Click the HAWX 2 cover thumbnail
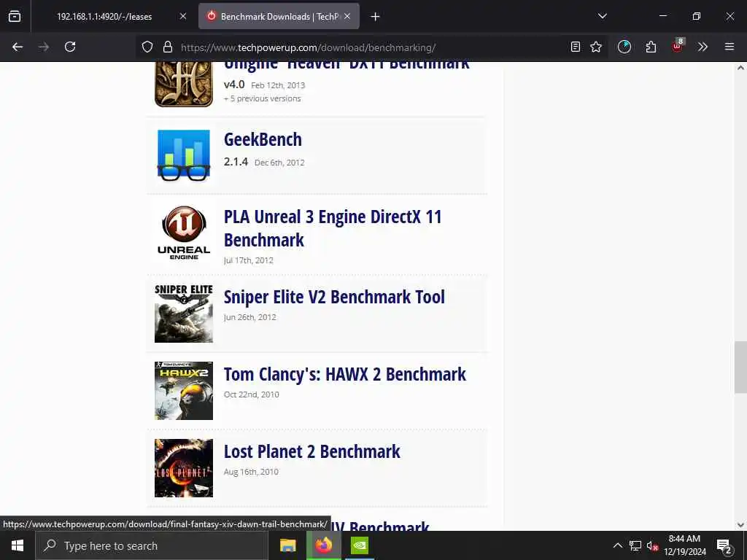 point(184,391)
